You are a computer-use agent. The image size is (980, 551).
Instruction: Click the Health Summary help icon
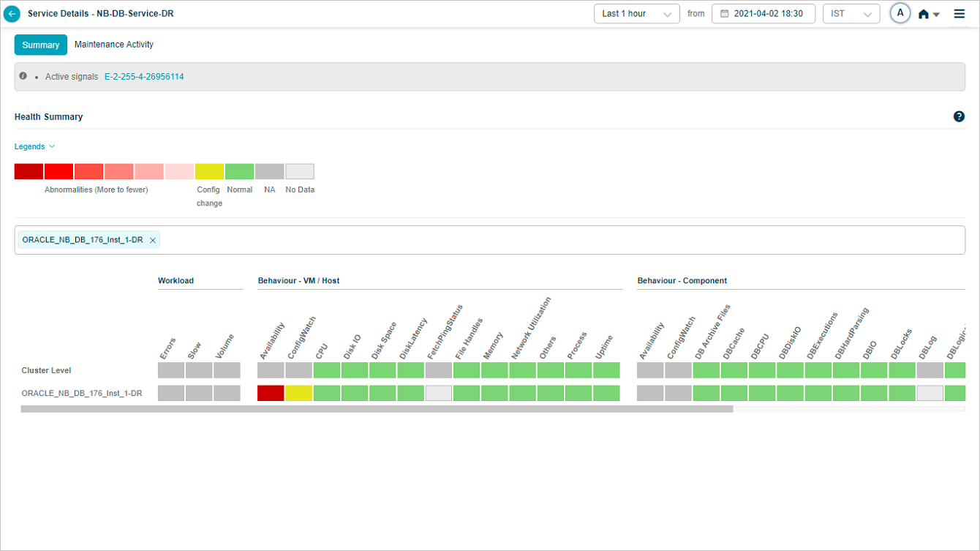coord(959,116)
